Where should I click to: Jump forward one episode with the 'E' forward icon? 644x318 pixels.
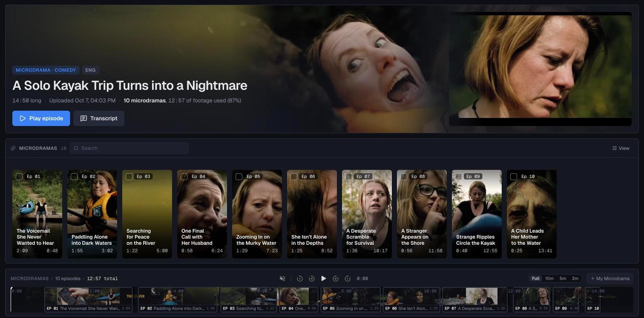point(348,278)
